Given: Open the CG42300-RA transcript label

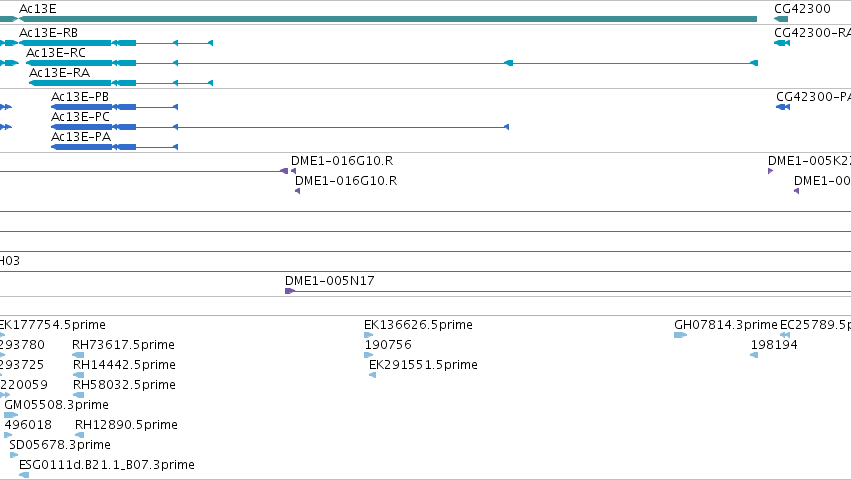Looking at the screenshot, I should click(812, 33).
